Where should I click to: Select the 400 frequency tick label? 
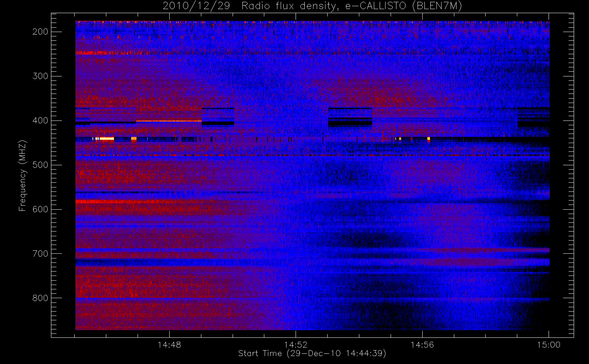click(40, 120)
